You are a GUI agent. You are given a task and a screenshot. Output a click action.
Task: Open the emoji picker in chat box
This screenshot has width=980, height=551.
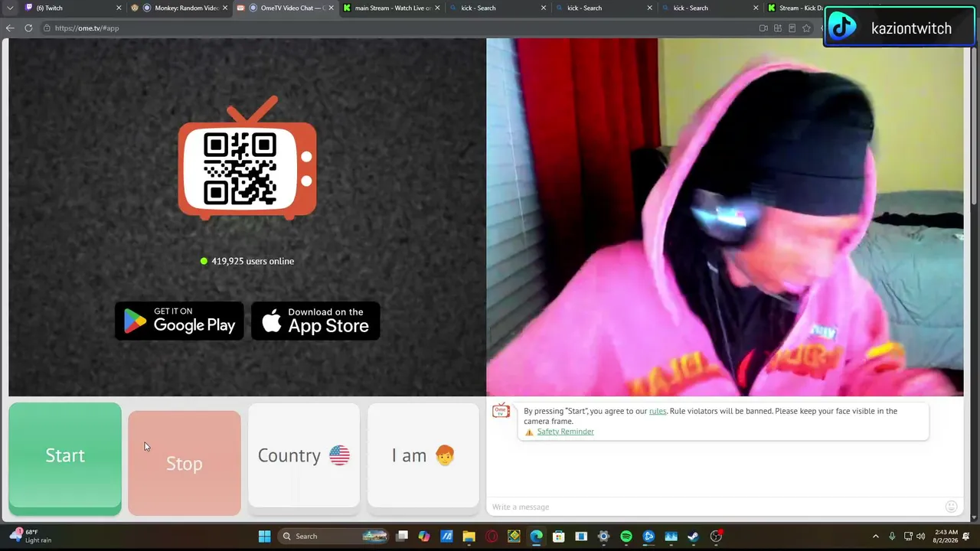pos(951,507)
